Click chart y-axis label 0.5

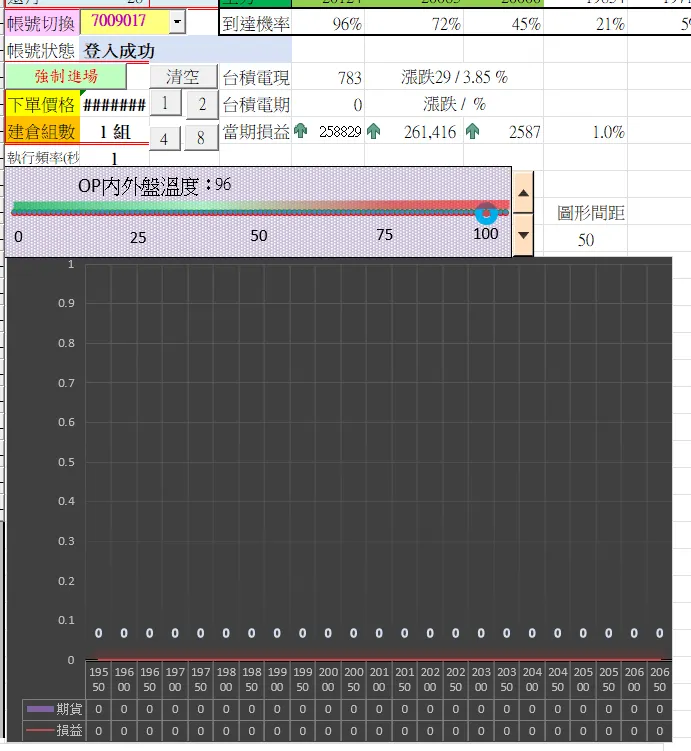pyautogui.click(x=66, y=462)
